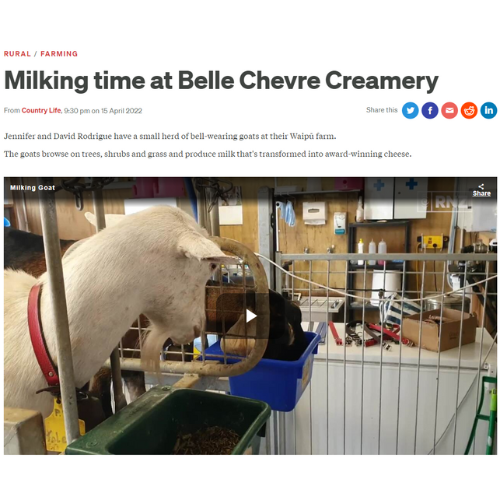This screenshot has width=500, height=500.
Task: Click the video Share text label
Action: [481, 194]
